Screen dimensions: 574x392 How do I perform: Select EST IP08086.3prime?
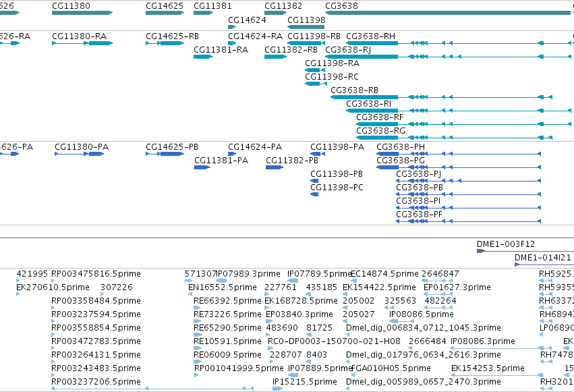pyautogui.click(x=501, y=348)
